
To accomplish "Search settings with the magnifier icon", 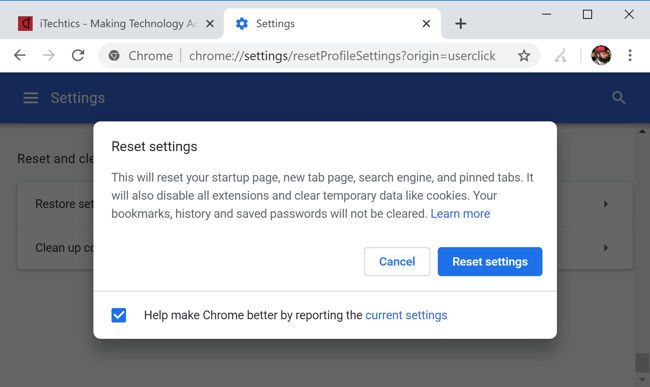I will pos(618,98).
